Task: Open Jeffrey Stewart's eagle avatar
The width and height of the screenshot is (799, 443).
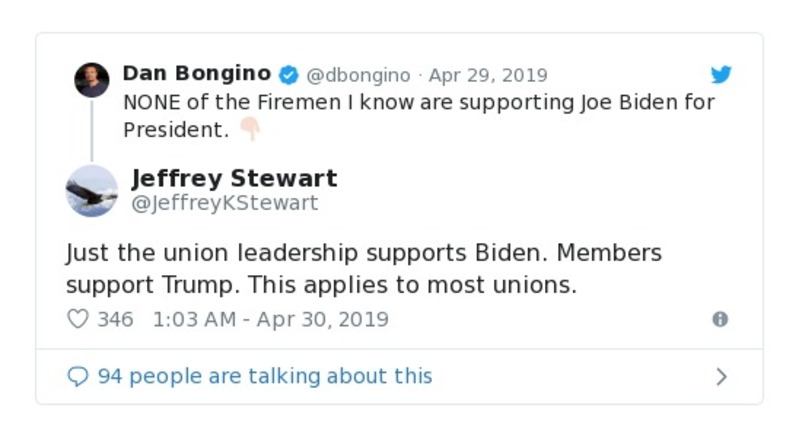Action: tap(91, 190)
